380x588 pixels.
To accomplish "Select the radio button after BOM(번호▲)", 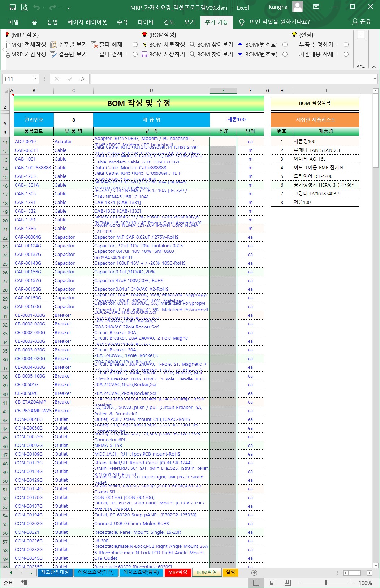I will point(285,44).
